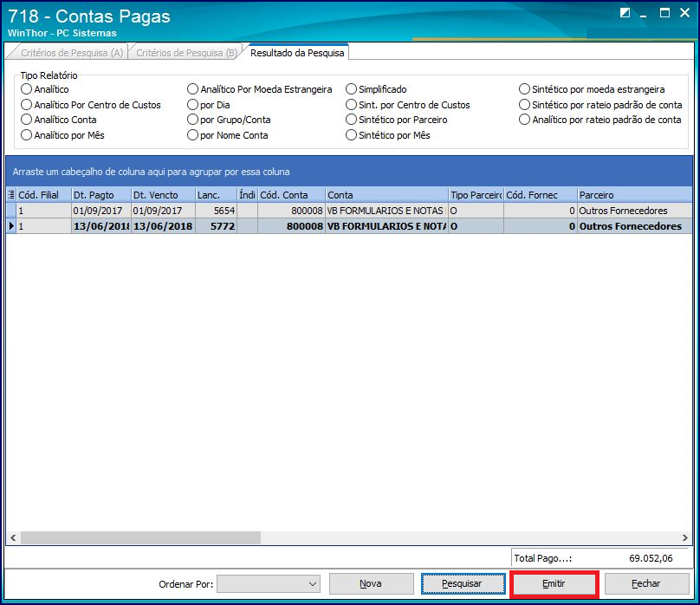
Task: Click the Cód. Conta column header
Action: coord(291,195)
